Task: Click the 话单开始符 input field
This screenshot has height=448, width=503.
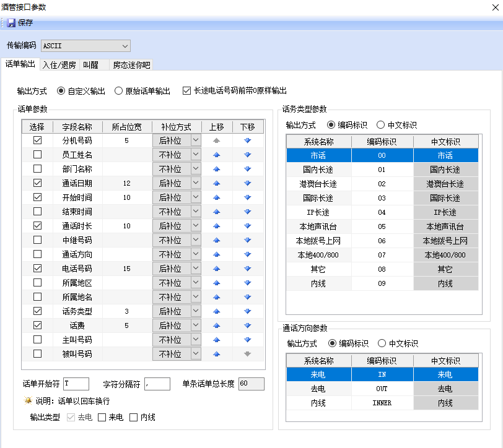Action: pyautogui.click(x=76, y=384)
